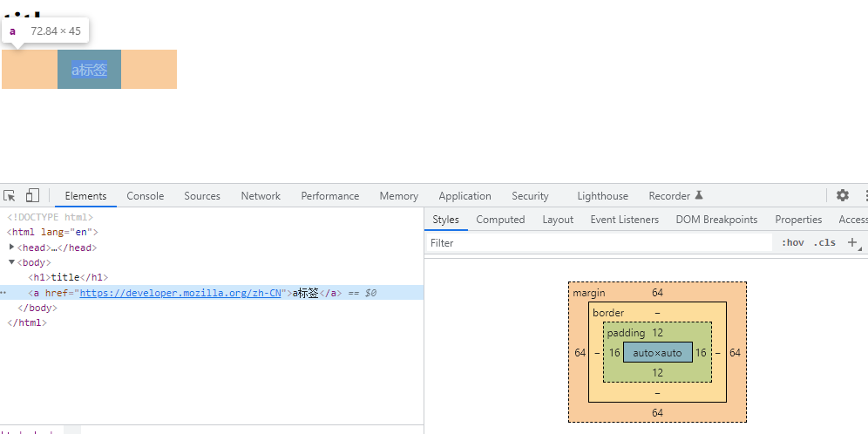Open the Network tab
Viewport: 868px width, 434px height.
pyautogui.click(x=261, y=196)
